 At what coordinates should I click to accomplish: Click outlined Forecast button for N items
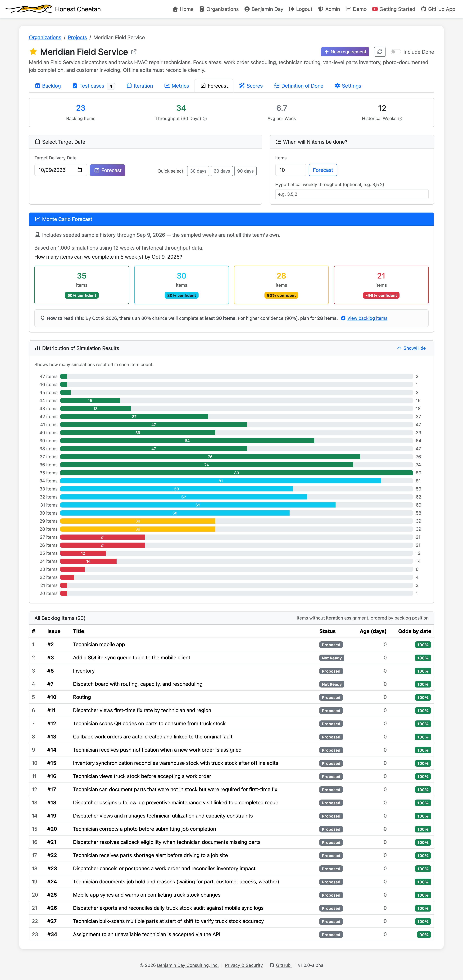click(323, 170)
